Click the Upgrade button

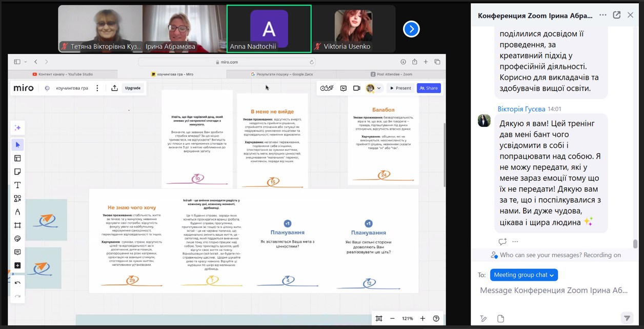132,88
